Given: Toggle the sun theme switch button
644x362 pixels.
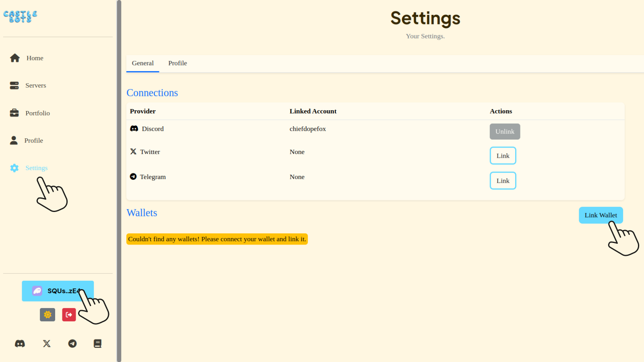Looking at the screenshot, I should [47, 315].
